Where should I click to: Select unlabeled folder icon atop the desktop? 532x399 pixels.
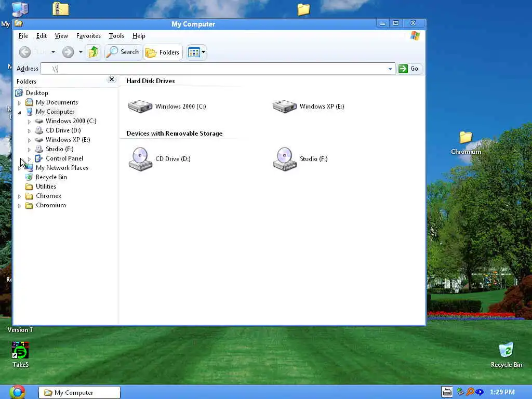coord(303,9)
